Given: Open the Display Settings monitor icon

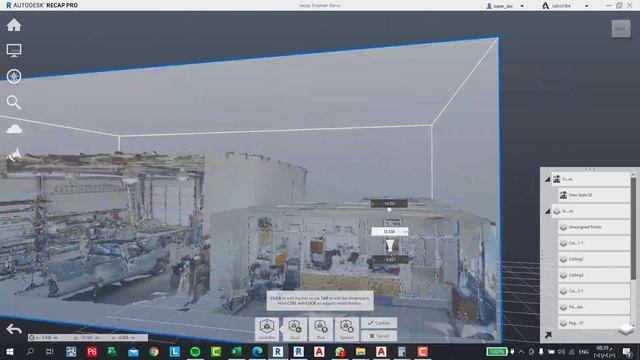Looking at the screenshot, I should pyautogui.click(x=14, y=51).
